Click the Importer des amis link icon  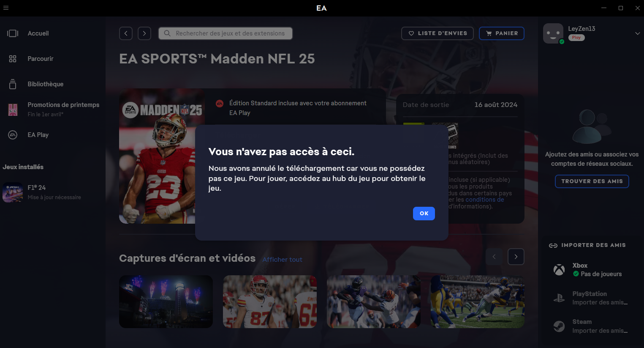pyautogui.click(x=553, y=246)
